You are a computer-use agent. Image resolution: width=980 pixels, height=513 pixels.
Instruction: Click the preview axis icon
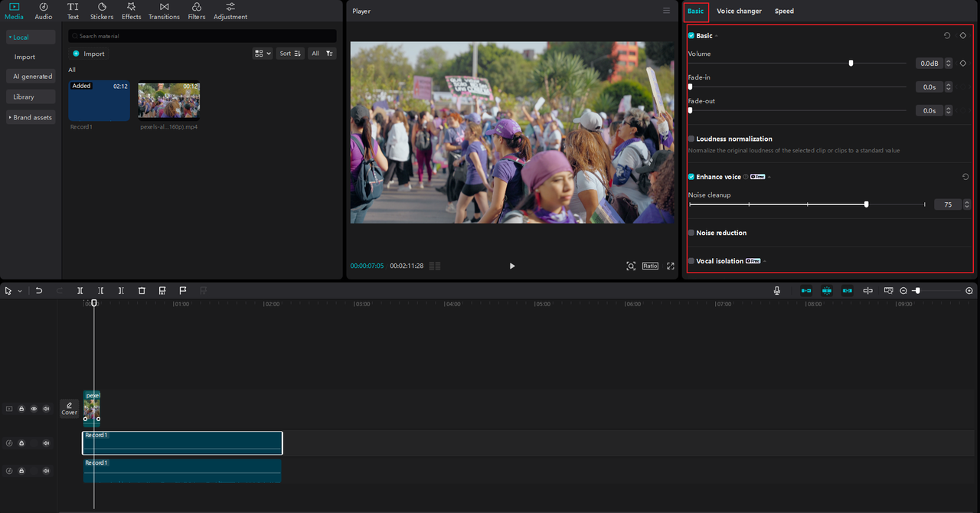pyautogui.click(x=868, y=291)
